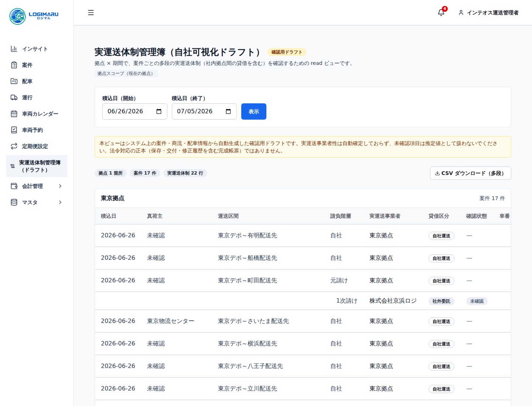Image resolution: width=532 pixels, height=406 pixels.
Task: Click the blue 表示 button
Action: tap(254, 111)
